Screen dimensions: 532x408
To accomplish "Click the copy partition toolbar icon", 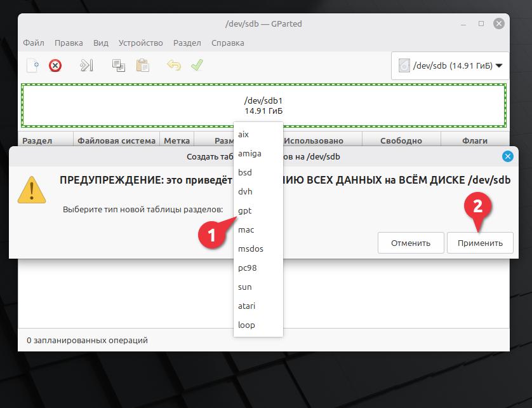I will [x=119, y=65].
